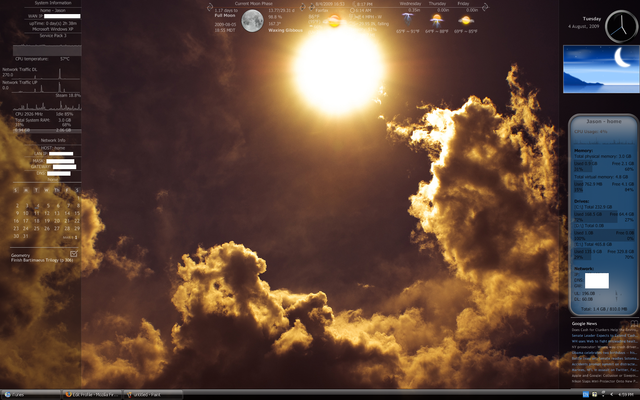This screenshot has width=640, height=400.
Task: Open the 'Apple and Google: Collusion' headline
Action: 604,376
